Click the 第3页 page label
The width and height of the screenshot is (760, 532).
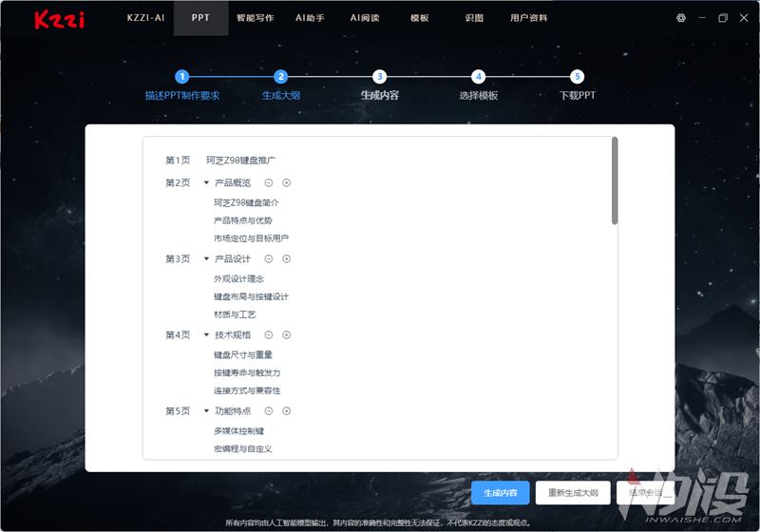tap(178, 258)
